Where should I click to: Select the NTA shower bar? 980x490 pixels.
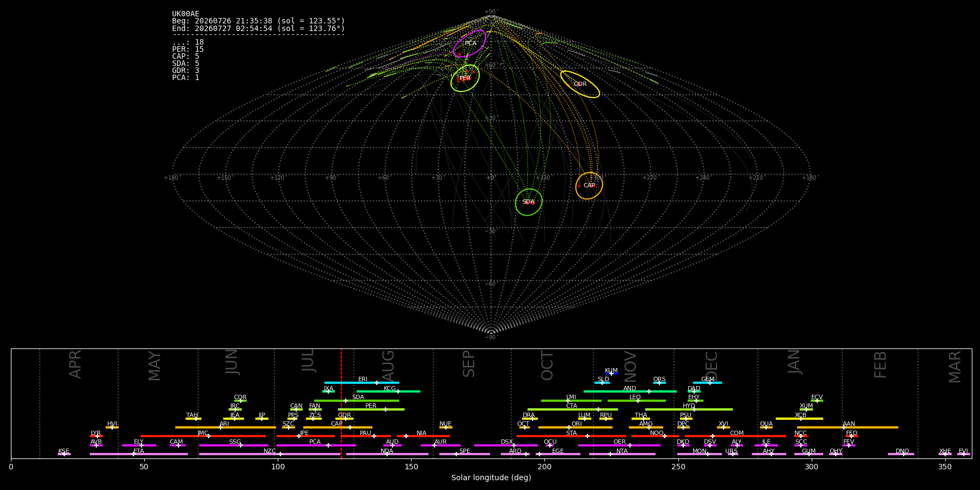tap(622, 454)
